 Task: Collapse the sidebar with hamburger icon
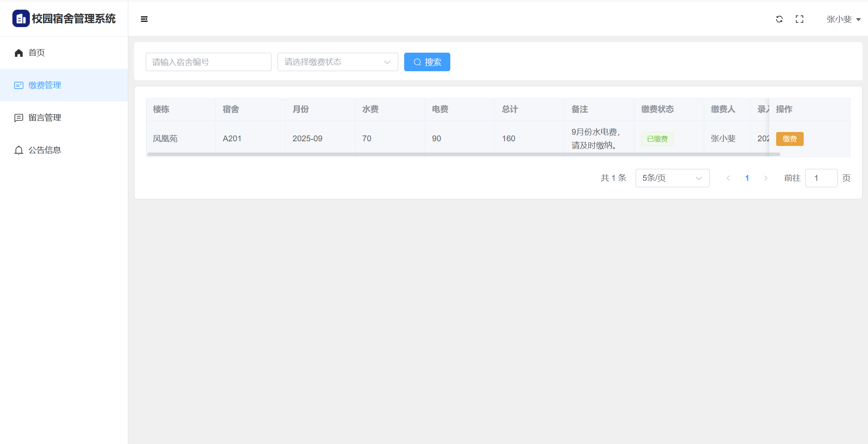tap(144, 19)
